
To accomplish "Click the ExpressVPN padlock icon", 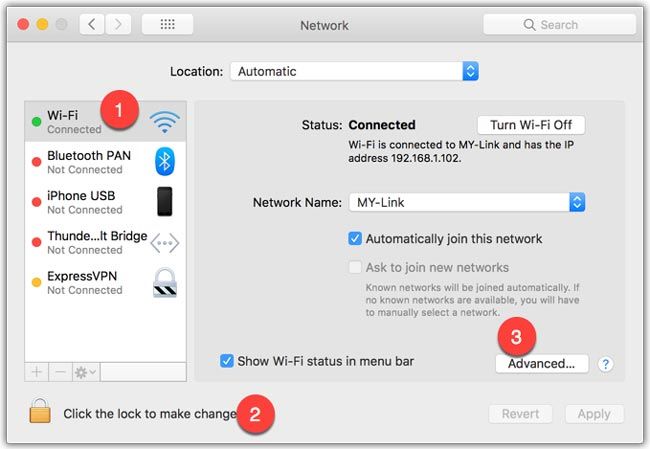I will (165, 283).
